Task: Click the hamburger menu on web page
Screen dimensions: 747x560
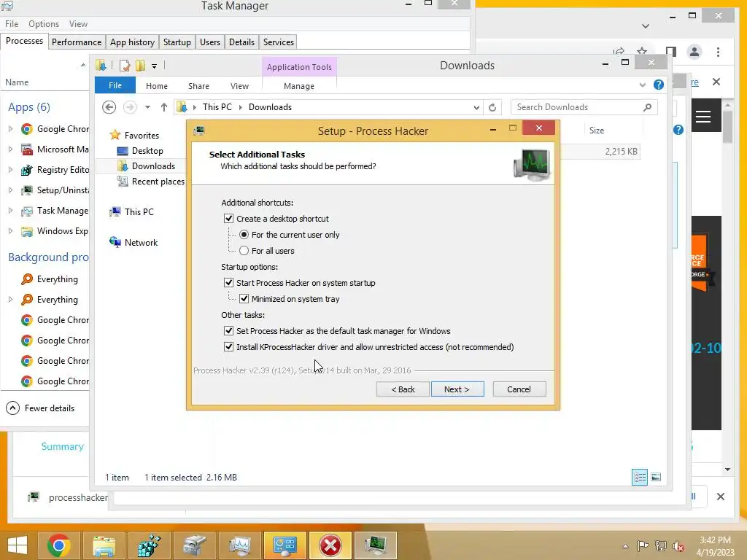Action: (703, 116)
